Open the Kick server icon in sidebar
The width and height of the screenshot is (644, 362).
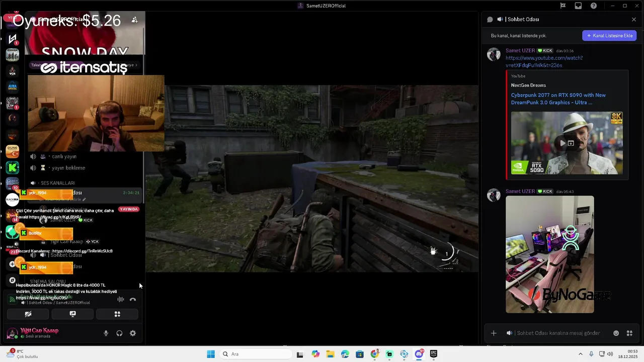coord(13,167)
